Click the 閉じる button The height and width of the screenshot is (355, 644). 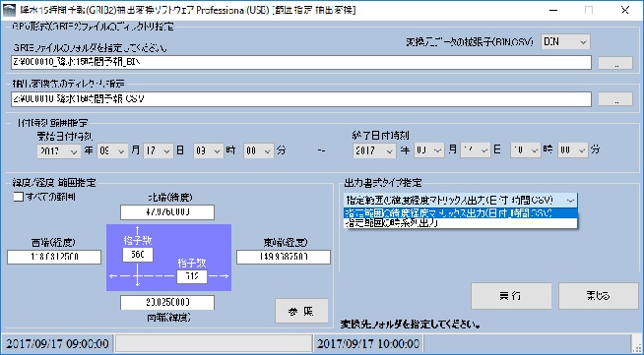click(x=598, y=296)
